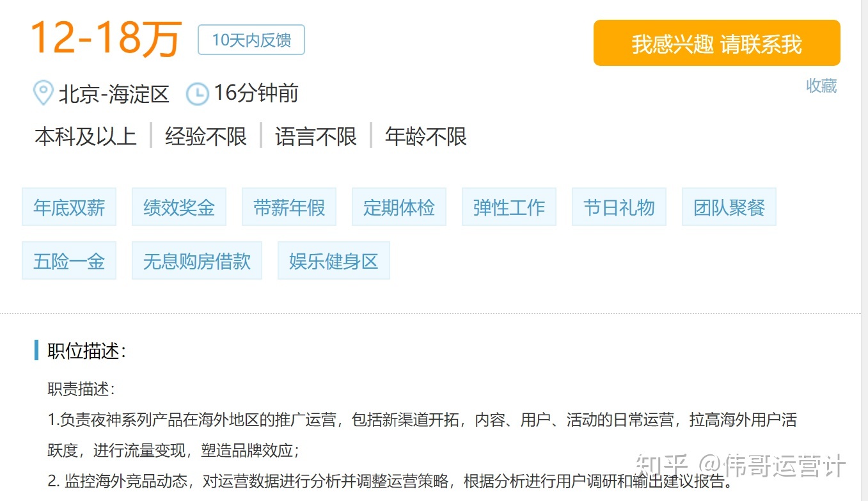Click the 职责描述: subheading text
The width and height of the screenshot is (868, 501).
point(81,389)
